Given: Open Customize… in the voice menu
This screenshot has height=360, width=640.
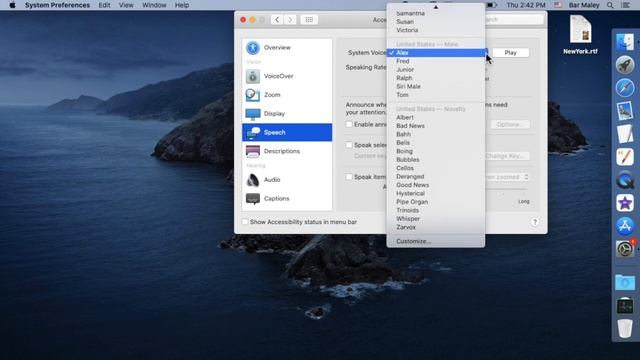Looking at the screenshot, I should (436, 241).
